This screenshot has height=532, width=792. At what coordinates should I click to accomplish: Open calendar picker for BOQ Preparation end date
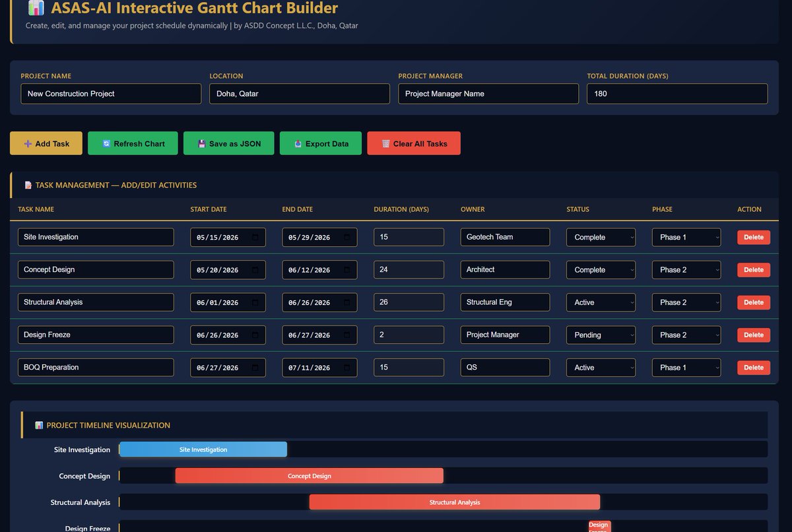(x=347, y=368)
